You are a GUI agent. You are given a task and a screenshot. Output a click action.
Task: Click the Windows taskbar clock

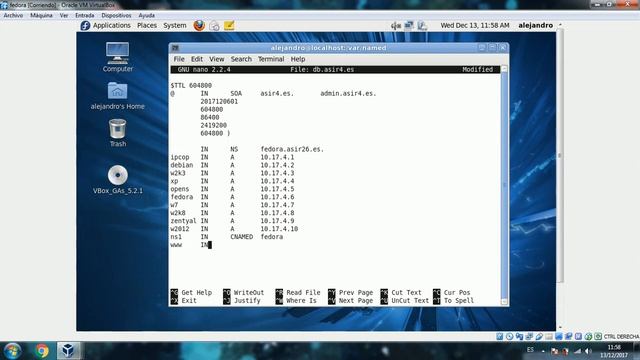[x=614, y=351]
